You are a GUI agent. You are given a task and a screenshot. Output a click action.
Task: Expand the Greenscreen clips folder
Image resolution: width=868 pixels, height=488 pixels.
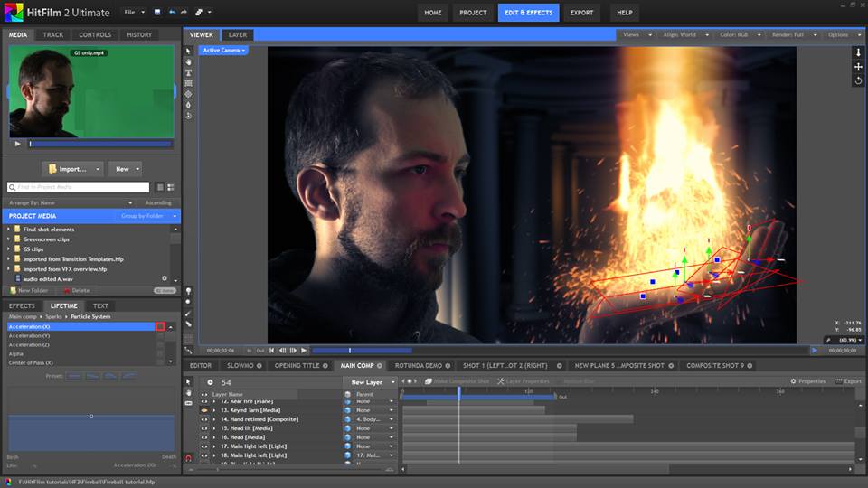point(8,239)
